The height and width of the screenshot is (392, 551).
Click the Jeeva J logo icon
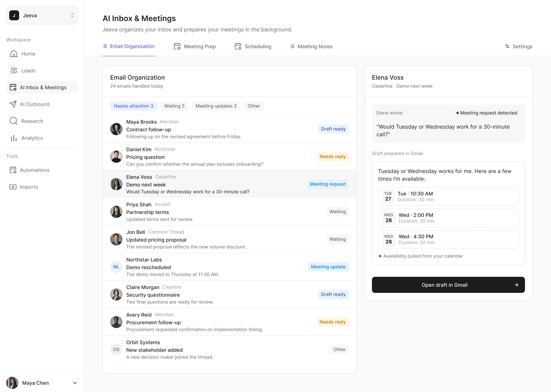point(14,16)
